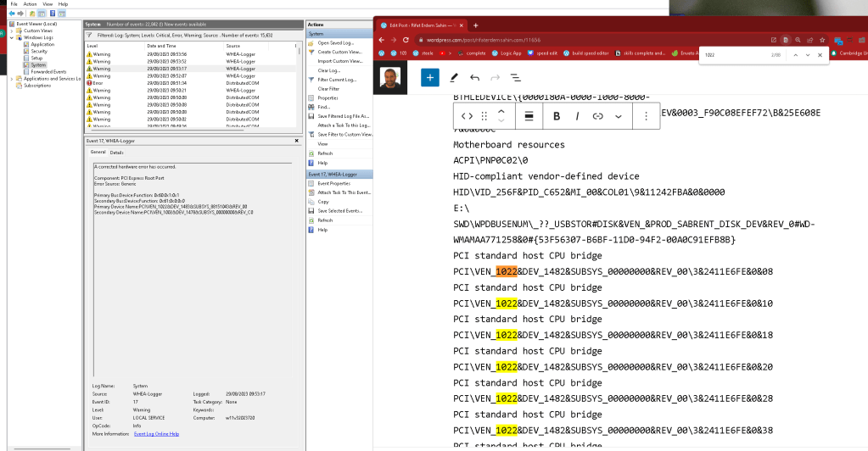Collapse Windows Logs tree node

(12, 37)
